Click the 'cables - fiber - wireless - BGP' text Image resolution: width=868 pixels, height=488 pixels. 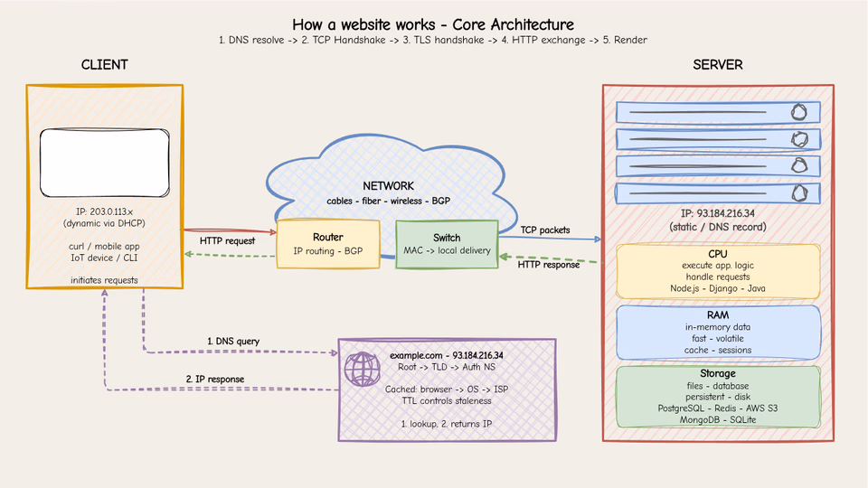tap(388, 201)
